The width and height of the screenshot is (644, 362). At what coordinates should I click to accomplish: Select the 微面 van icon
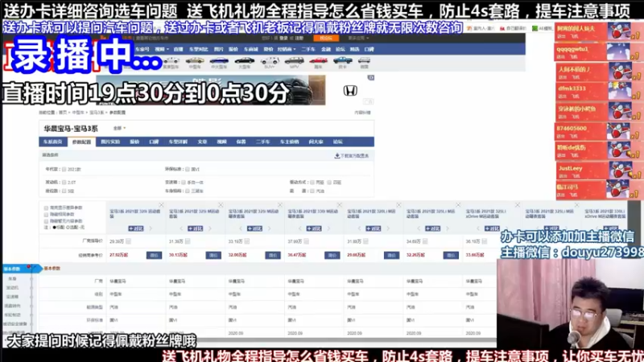364,61
